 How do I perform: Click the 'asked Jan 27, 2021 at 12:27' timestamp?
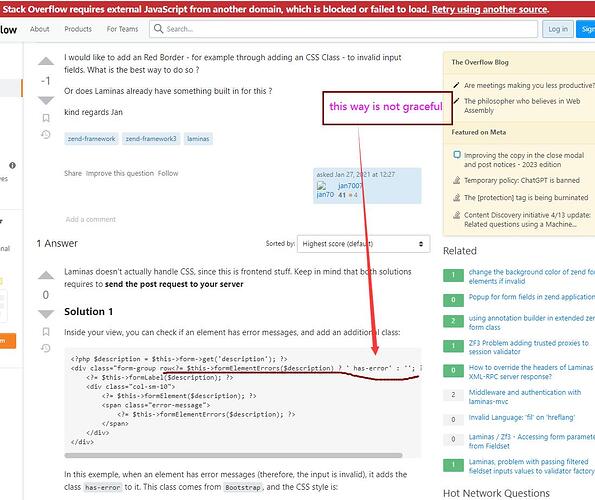356,175
